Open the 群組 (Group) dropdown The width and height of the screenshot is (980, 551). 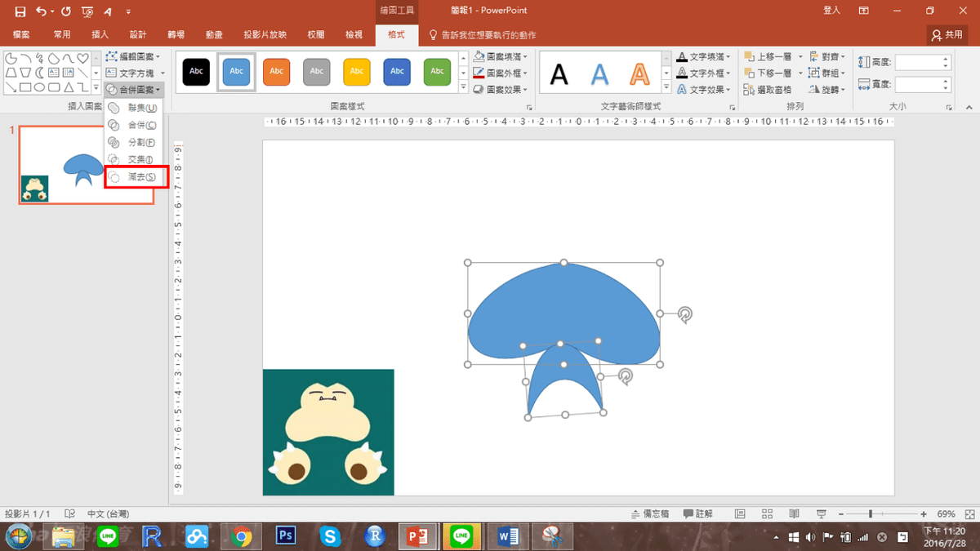pyautogui.click(x=826, y=73)
